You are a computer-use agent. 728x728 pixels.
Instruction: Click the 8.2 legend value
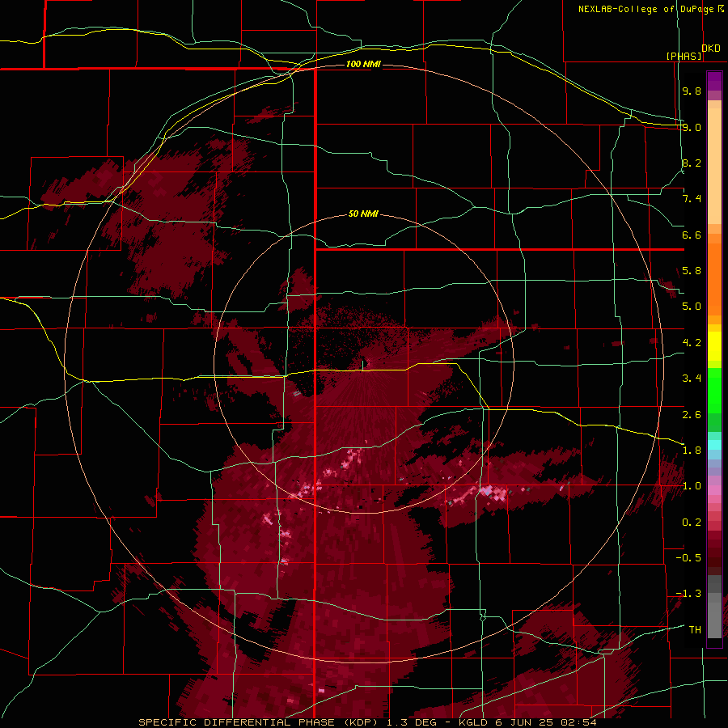tap(692, 163)
